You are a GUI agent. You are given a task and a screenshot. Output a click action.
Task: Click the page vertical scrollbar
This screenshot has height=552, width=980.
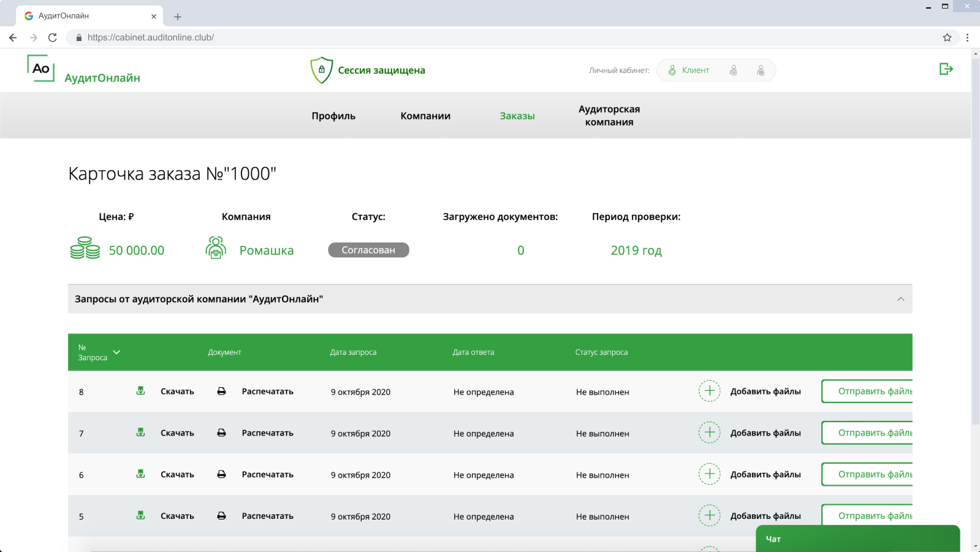[975, 241]
